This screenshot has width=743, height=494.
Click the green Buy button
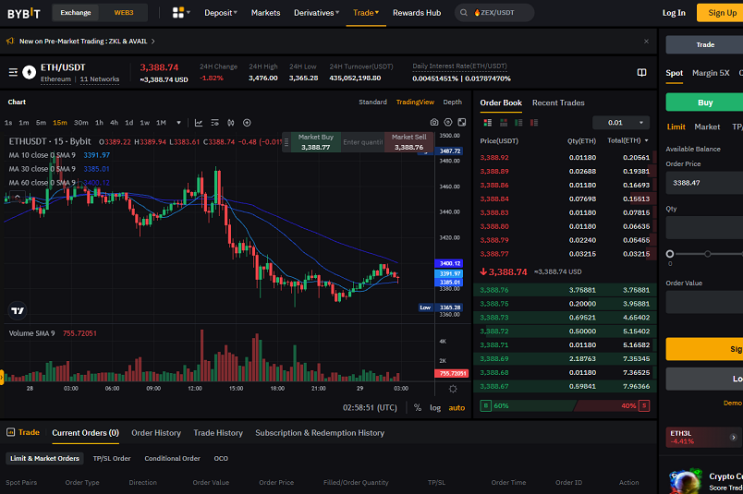(x=705, y=102)
